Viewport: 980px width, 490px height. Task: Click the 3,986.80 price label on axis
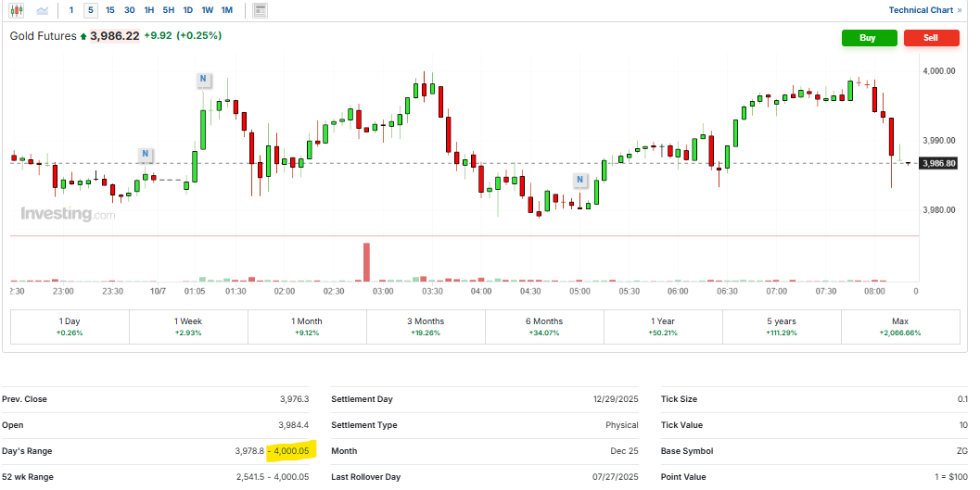[x=938, y=163]
